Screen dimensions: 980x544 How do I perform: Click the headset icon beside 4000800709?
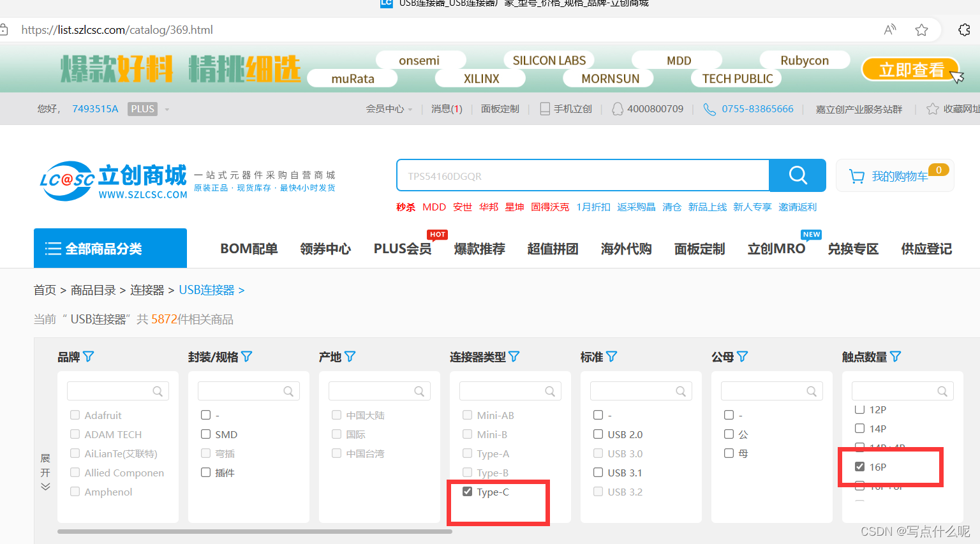(x=618, y=109)
